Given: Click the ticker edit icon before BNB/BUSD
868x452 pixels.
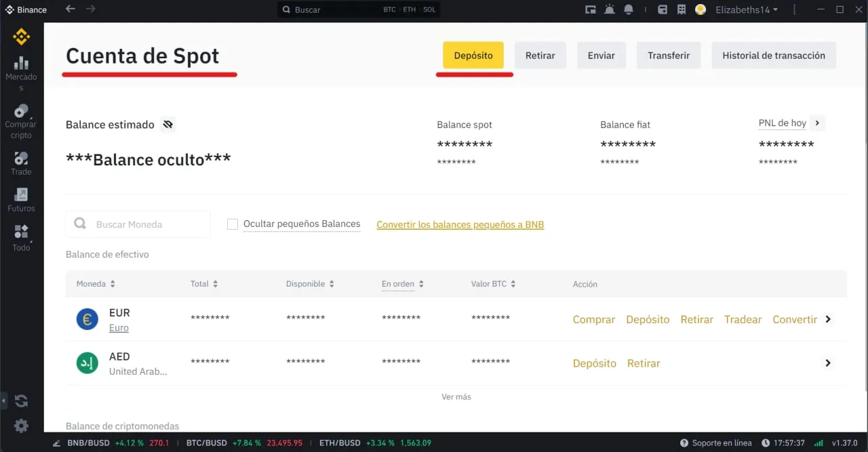Looking at the screenshot, I should pos(56,443).
